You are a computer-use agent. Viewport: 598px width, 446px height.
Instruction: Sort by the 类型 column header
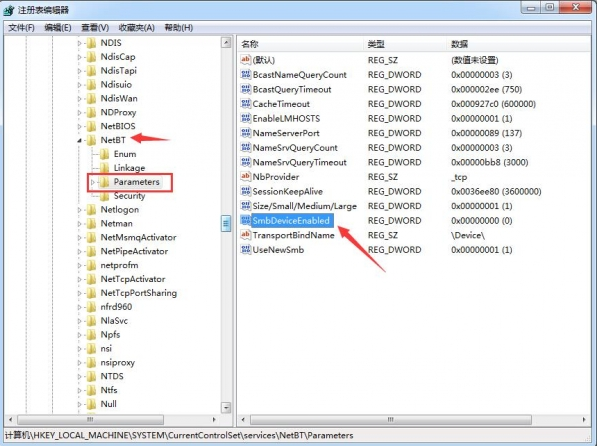pyautogui.click(x=405, y=44)
